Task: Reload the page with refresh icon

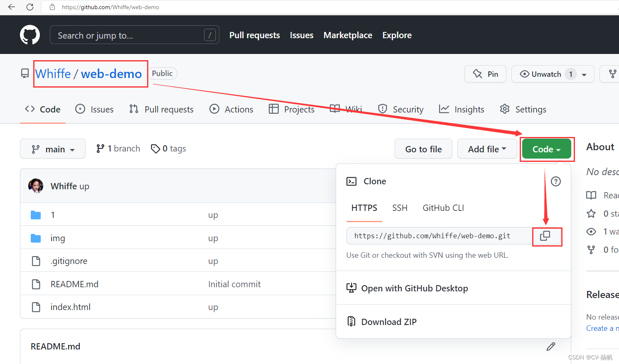Action: [30, 7]
